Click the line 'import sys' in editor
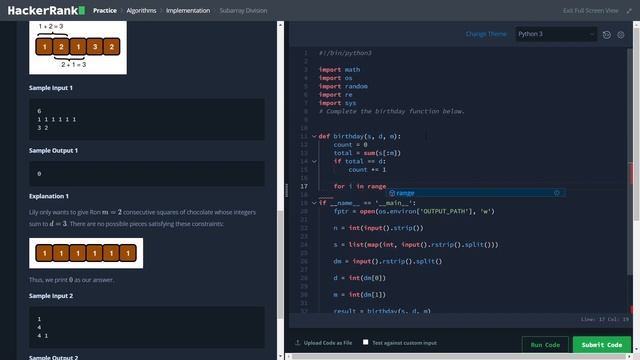Viewport: 640px width, 360px height. 337,103
